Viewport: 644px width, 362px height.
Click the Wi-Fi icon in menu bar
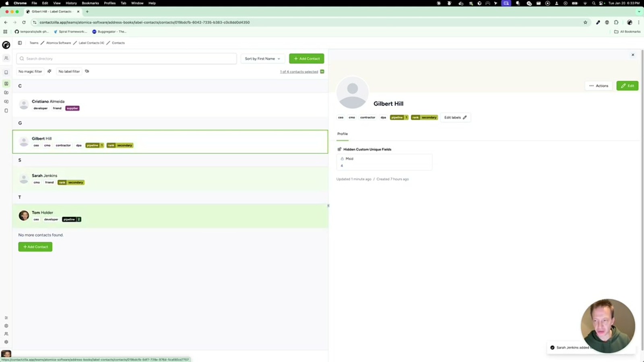click(585, 3)
